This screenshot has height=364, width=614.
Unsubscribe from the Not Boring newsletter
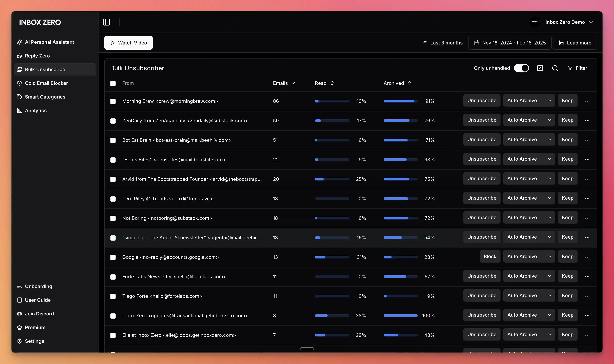point(482,218)
